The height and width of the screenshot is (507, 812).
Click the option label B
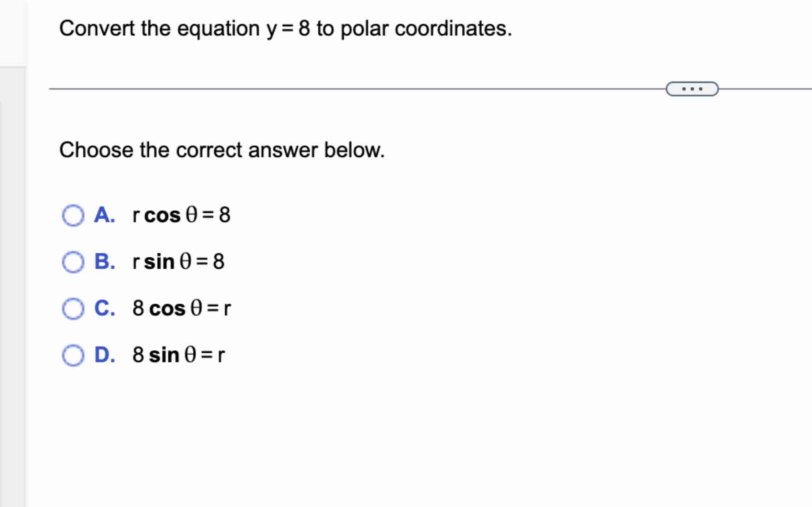tap(105, 262)
